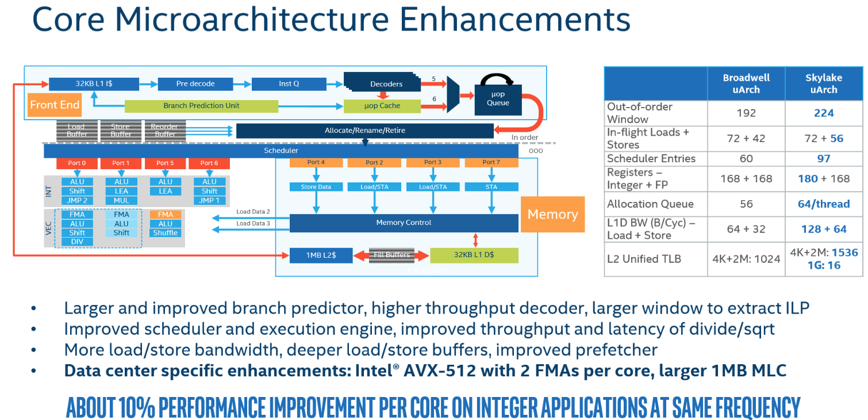Click the Fill Buffers block

pyautogui.click(x=391, y=255)
